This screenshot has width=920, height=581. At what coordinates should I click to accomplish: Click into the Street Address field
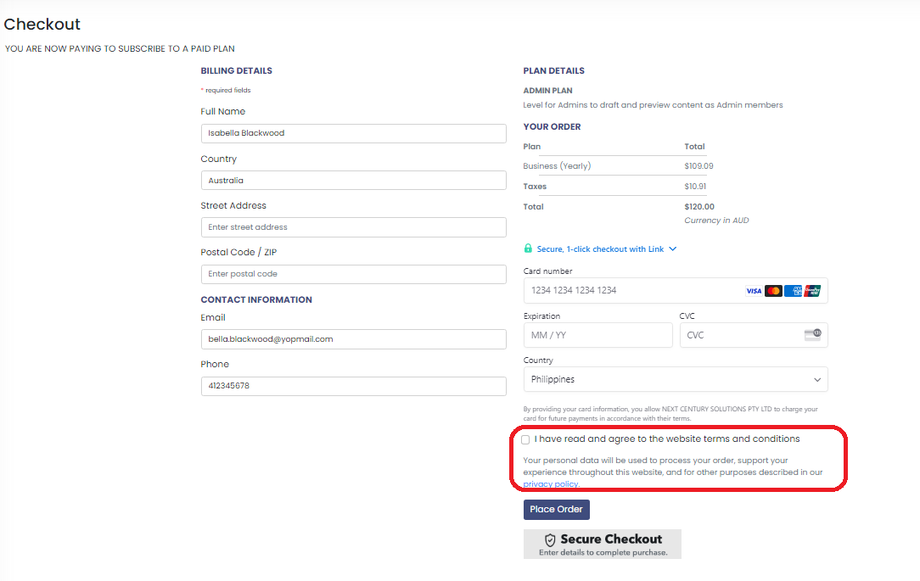[x=353, y=227]
